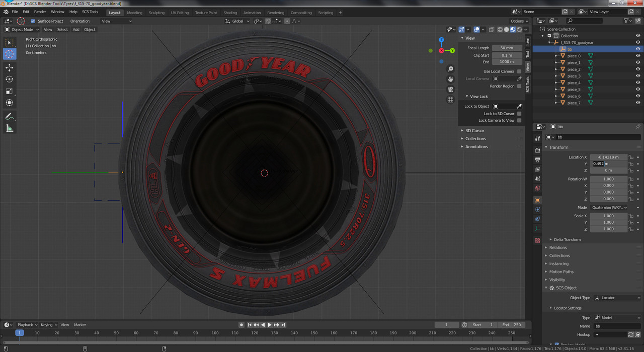Screen dimensions: 644x352
Task: Open the Object Constraints properties tab icon
Action: 537,219
